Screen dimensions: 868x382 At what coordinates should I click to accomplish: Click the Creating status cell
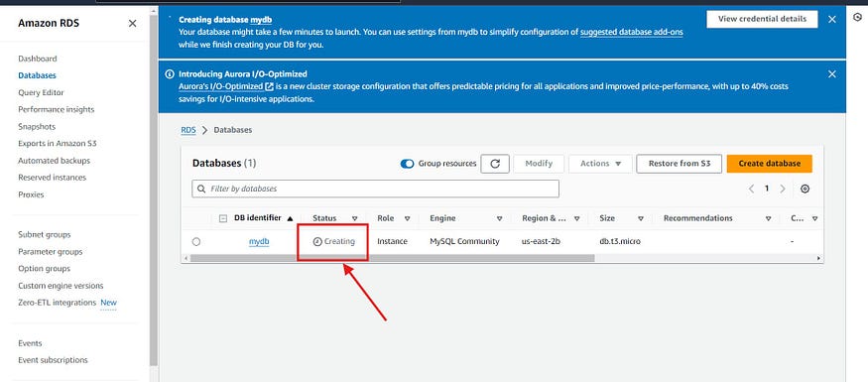click(333, 242)
